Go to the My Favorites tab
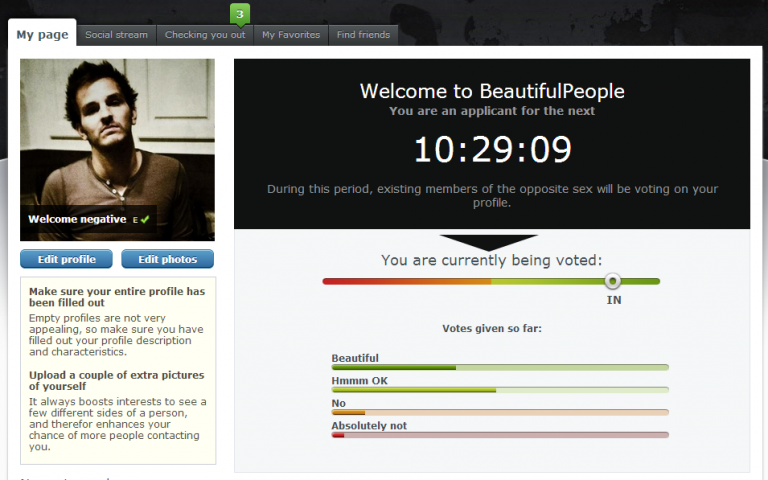768x480 pixels. point(291,35)
